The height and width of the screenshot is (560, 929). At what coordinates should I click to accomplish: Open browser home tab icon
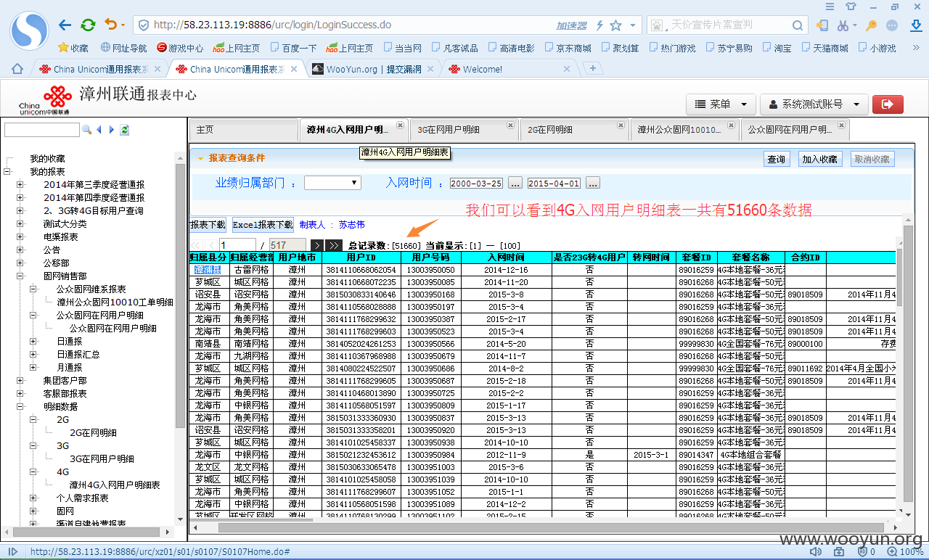click(x=17, y=69)
